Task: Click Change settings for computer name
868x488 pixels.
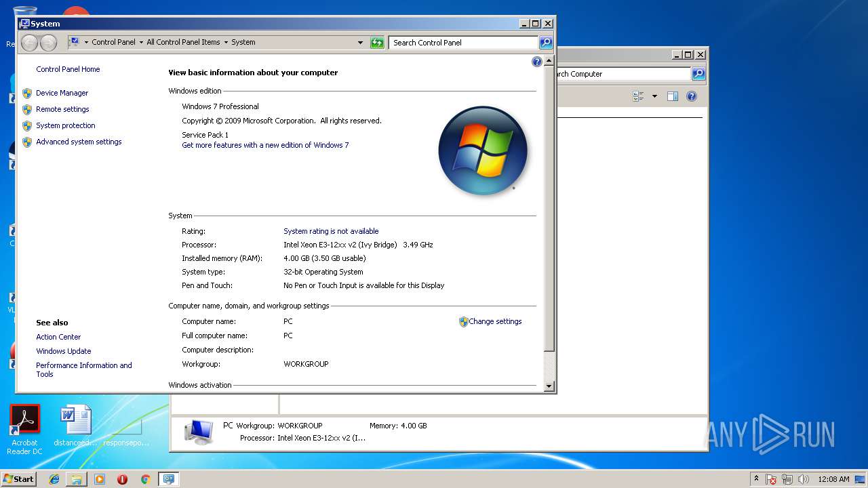Action: (495, 321)
